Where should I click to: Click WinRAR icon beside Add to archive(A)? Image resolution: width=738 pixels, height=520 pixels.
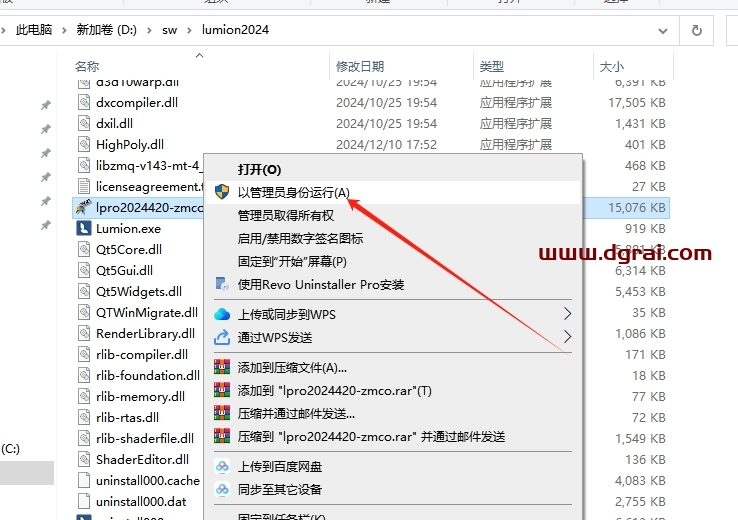222,367
